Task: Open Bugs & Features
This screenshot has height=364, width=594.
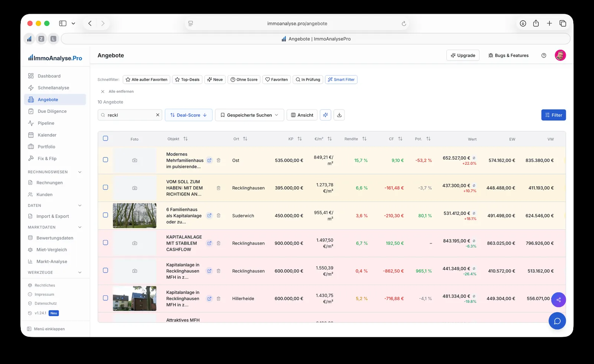Action: click(508, 55)
